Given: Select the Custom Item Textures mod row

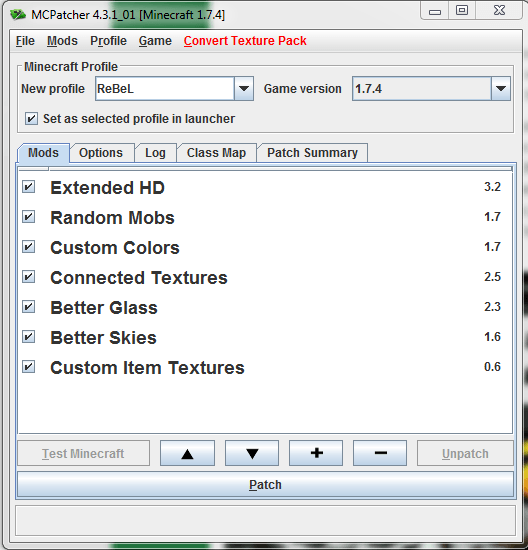Looking at the screenshot, I should pos(265,368).
